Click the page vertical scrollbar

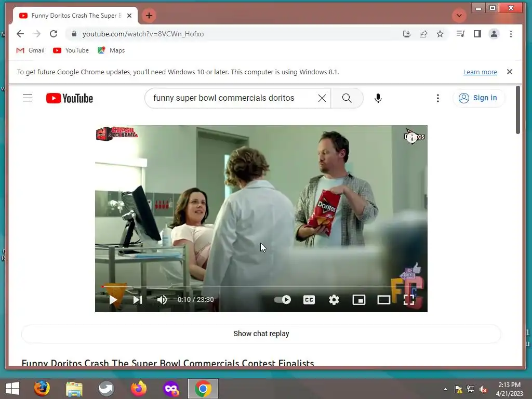coord(518,110)
